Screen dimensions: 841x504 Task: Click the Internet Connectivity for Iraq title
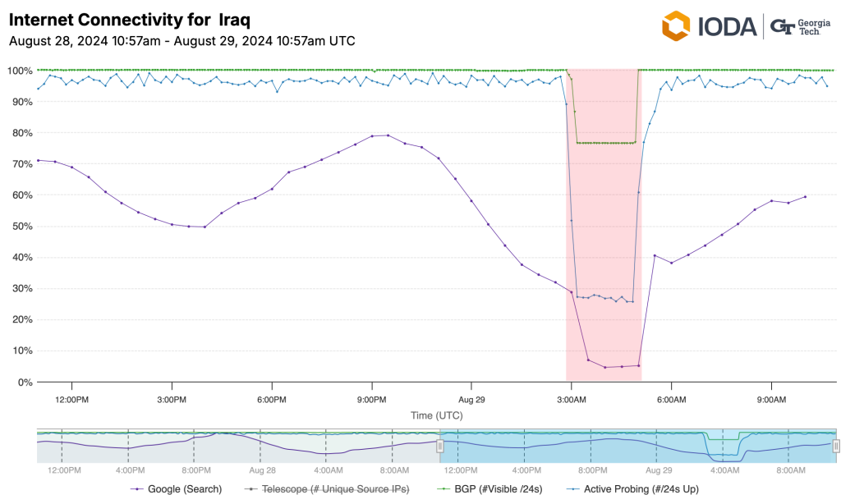click(130, 19)
